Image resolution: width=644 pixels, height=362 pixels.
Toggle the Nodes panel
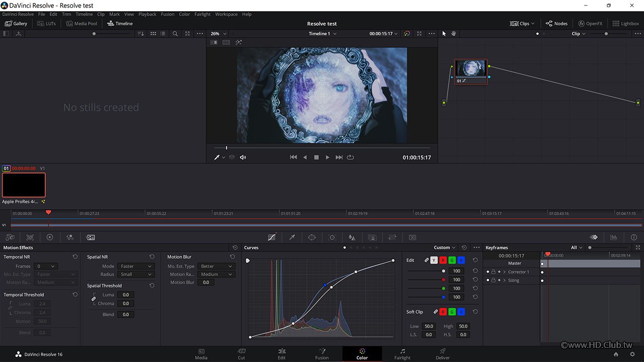(556, 24)
